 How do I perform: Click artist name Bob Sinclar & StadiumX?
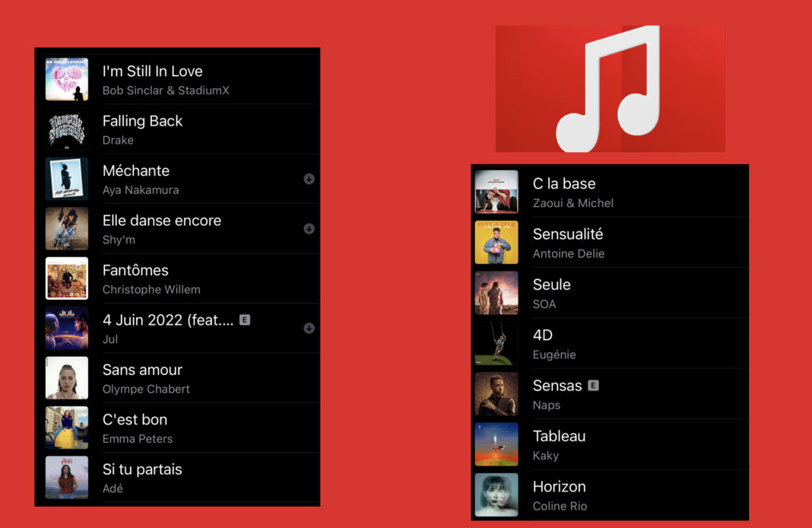[166, 91]
